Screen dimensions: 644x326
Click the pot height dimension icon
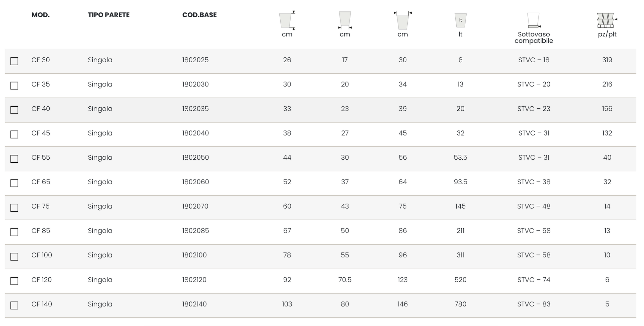point(287,20)
